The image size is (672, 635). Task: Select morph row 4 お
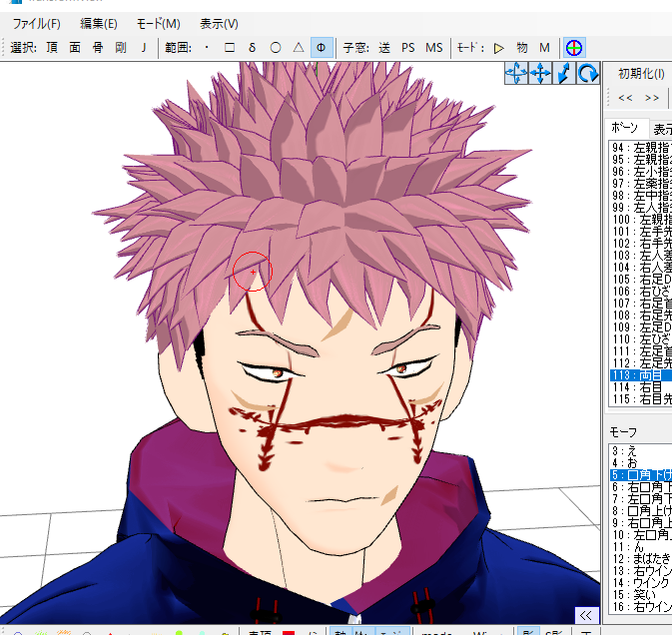coord(641,463)
